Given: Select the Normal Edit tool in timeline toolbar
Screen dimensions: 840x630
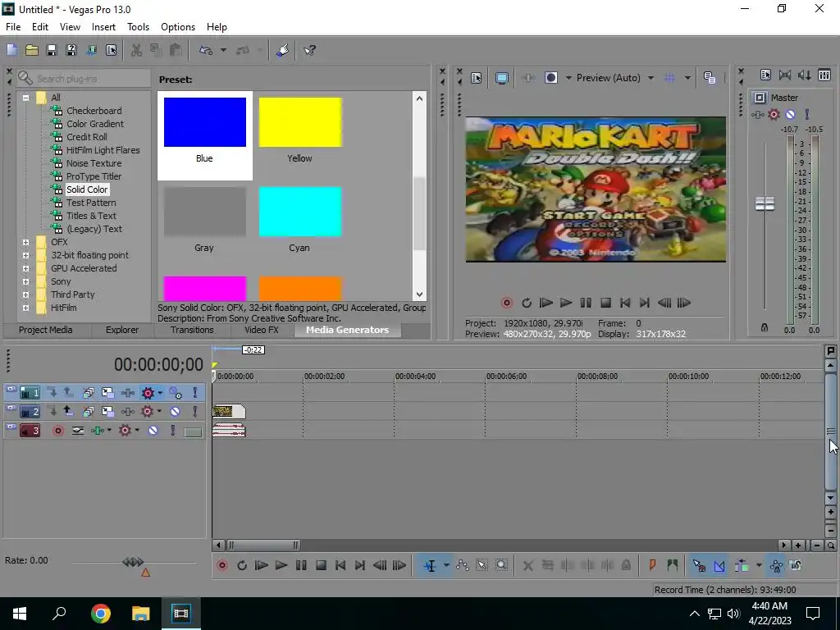Looking at the screenshot, I should pos(430,566).
